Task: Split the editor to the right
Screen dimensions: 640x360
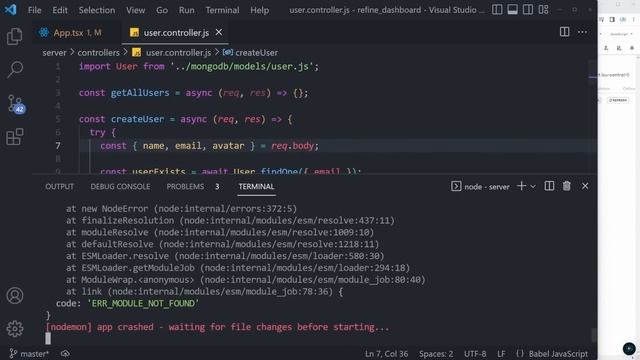Action: [x=564, y=32]
